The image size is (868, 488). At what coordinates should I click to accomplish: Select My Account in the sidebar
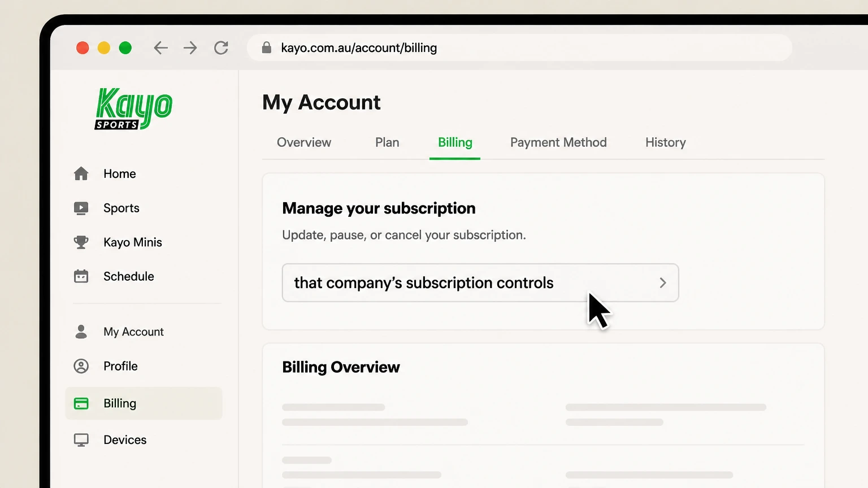(x=133, y=332)
